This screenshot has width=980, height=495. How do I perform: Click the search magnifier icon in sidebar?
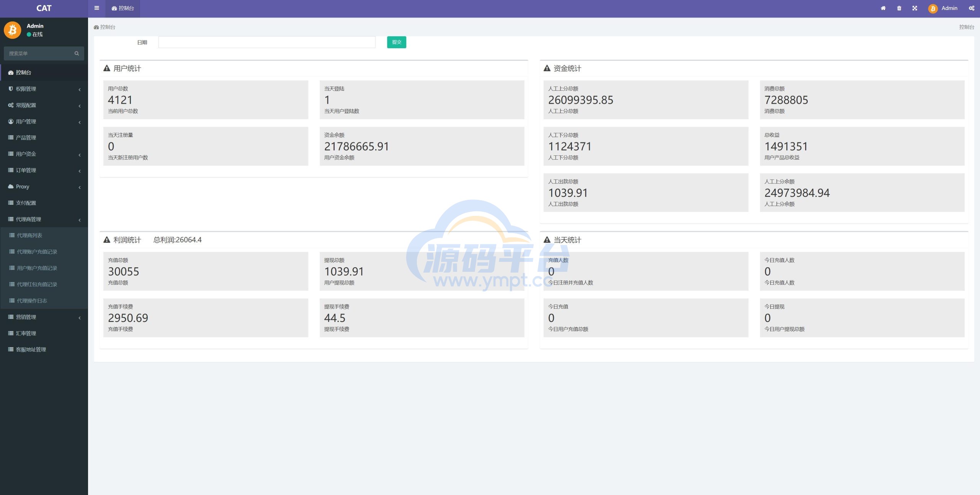point(77,54)
